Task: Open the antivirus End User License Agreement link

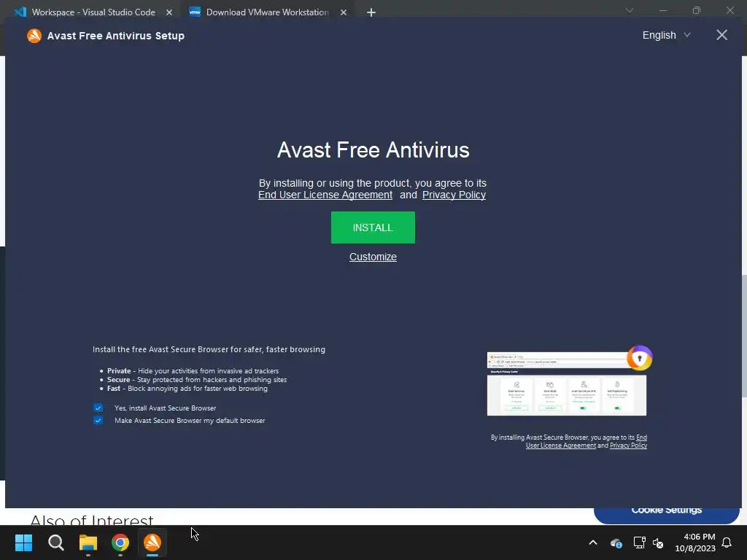Action: 325,195
